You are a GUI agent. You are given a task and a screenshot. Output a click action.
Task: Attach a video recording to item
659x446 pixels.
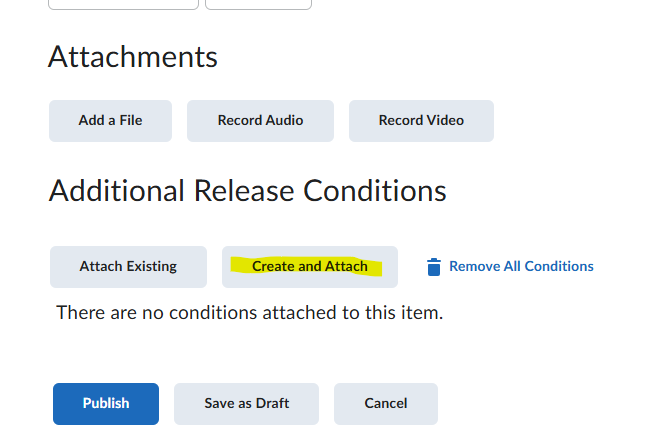pyautogui.click(x=421, y=121)
